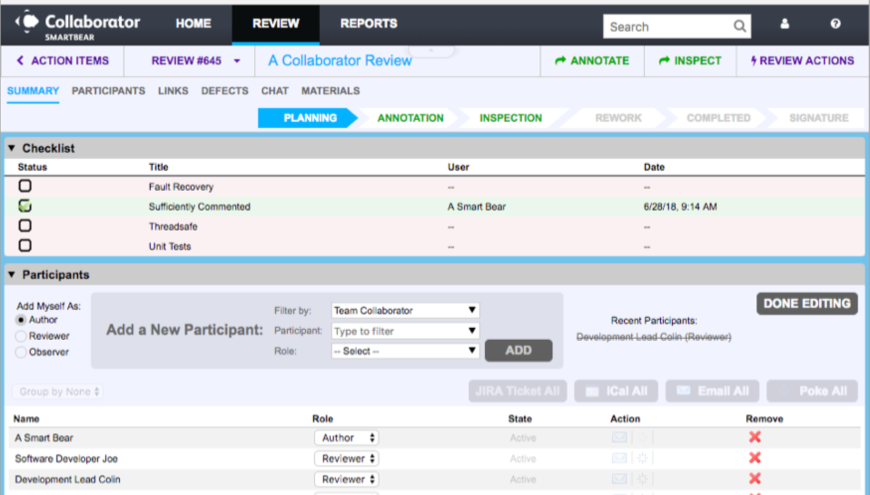The width and height of the screenshot is (870, 495).
Task: Check the Fault Recovery checklist box
Action: coord(25,186)
